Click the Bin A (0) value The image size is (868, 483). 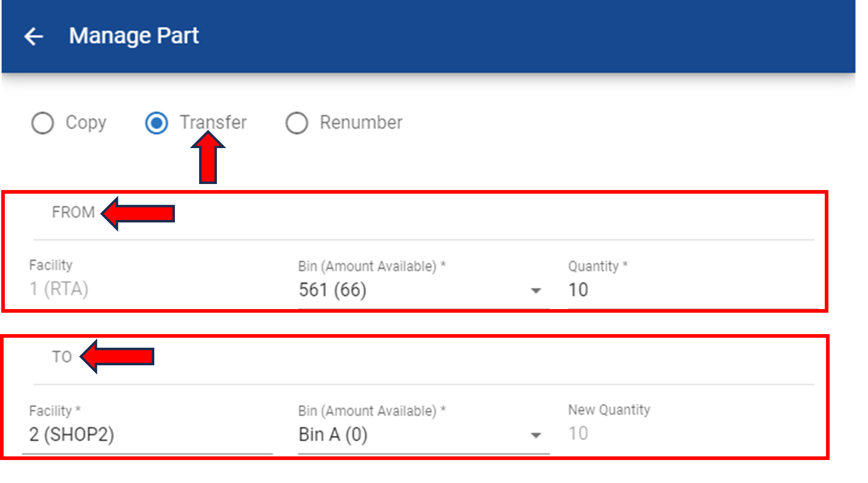(333, 435)
